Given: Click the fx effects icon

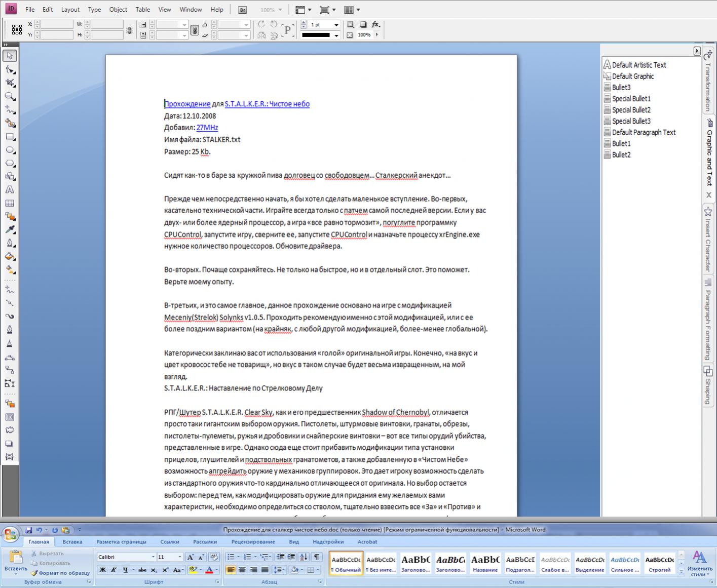Looking at the screenshot, I should (x=375, y=24).
